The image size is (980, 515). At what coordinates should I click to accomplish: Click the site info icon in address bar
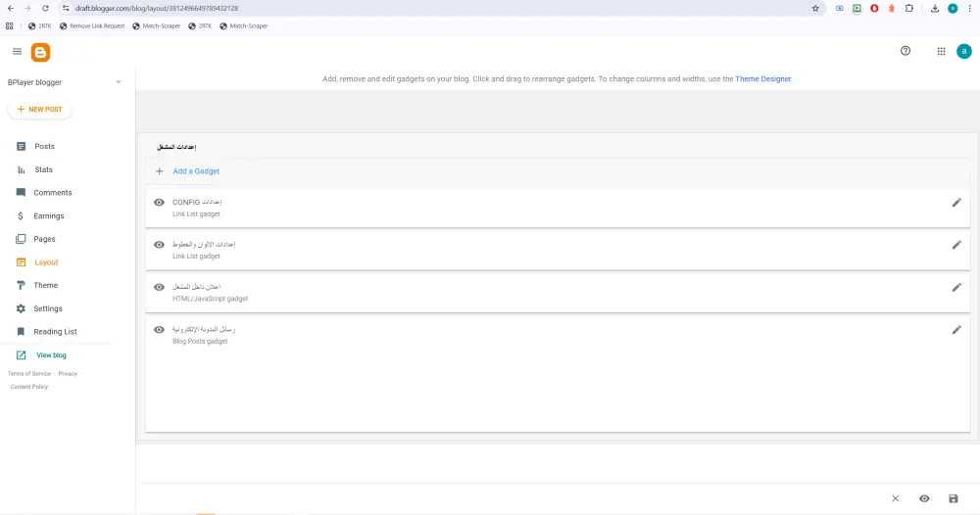point(66,8)
